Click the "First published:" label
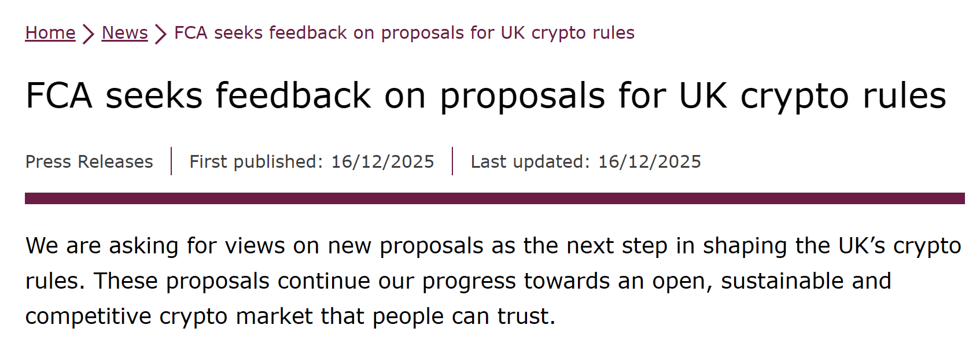Image resolution: width=980 pixels, height=354 pixels. 256,161
